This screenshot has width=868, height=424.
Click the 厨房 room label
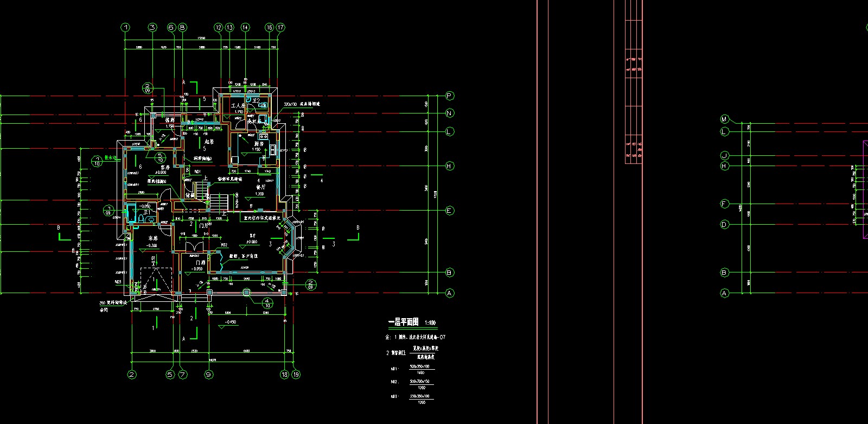pos(258,144)
